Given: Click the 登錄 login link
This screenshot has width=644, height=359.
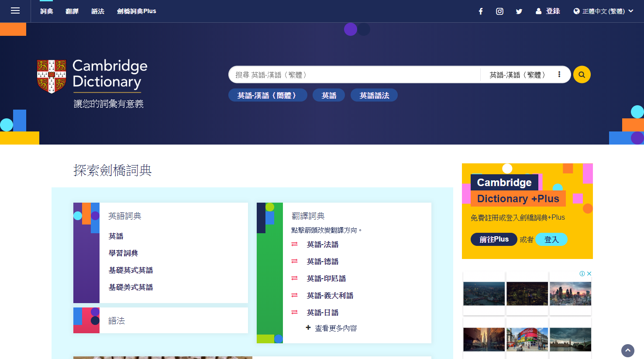Looking at the screenshot, I should [548, 11].
